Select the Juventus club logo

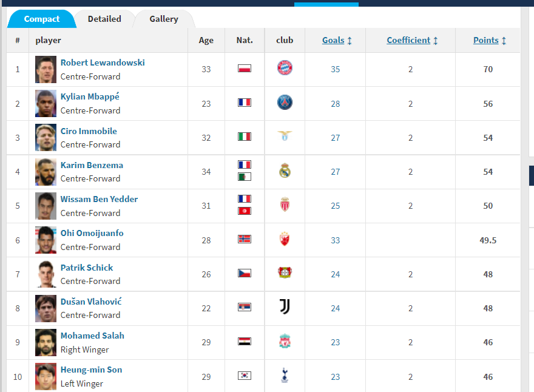tap(285, 306)
